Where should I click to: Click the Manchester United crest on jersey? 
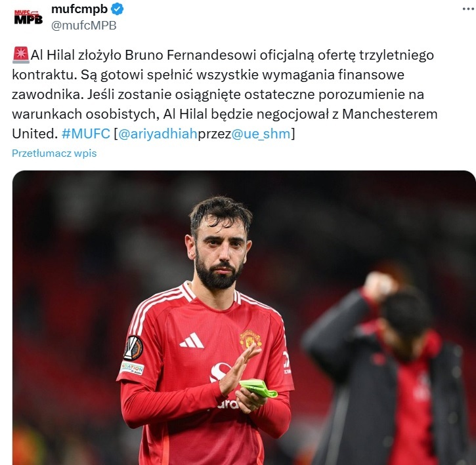(x=250, y=339)
